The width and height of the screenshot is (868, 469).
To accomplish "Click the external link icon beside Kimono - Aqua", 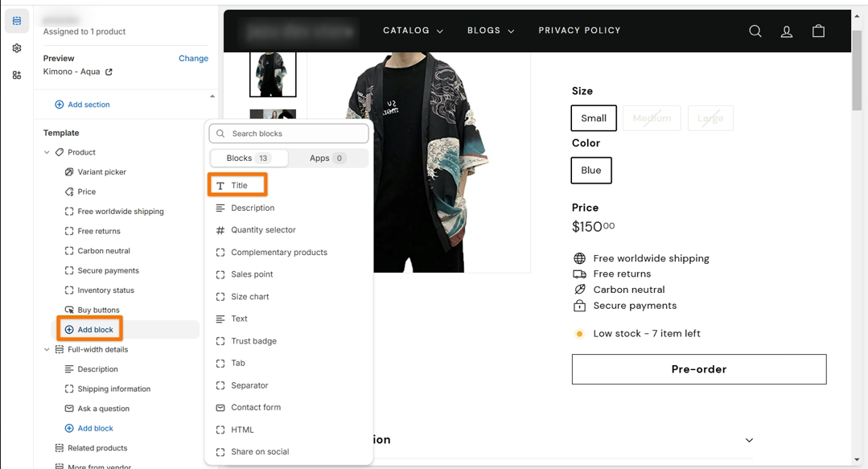I will 109,72.
